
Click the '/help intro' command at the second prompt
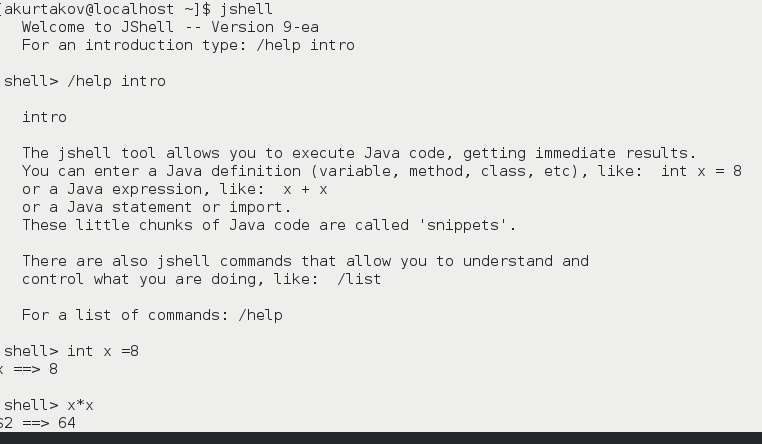116,81
